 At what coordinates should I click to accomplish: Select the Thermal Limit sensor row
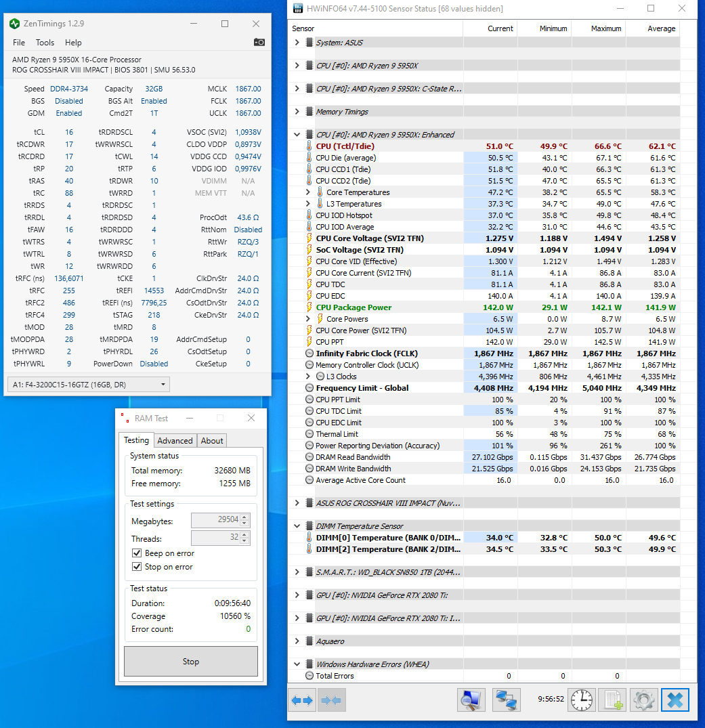(484, 433)
